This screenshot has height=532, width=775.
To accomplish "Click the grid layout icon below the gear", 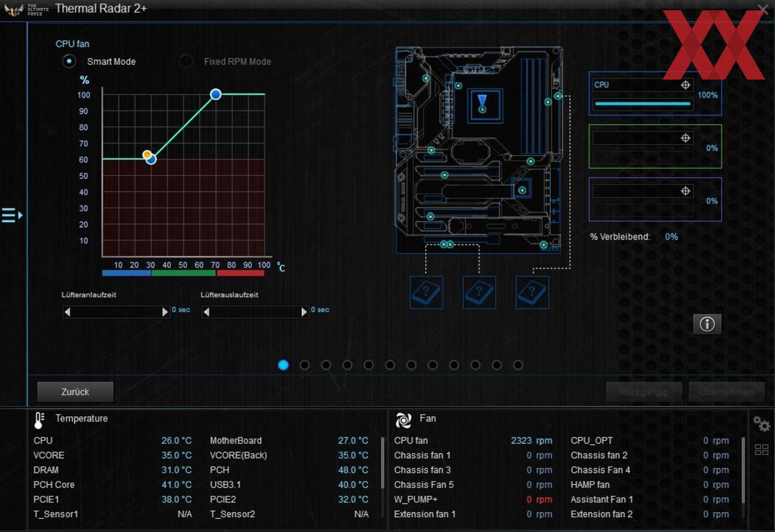I will click(x=761, y=449).
